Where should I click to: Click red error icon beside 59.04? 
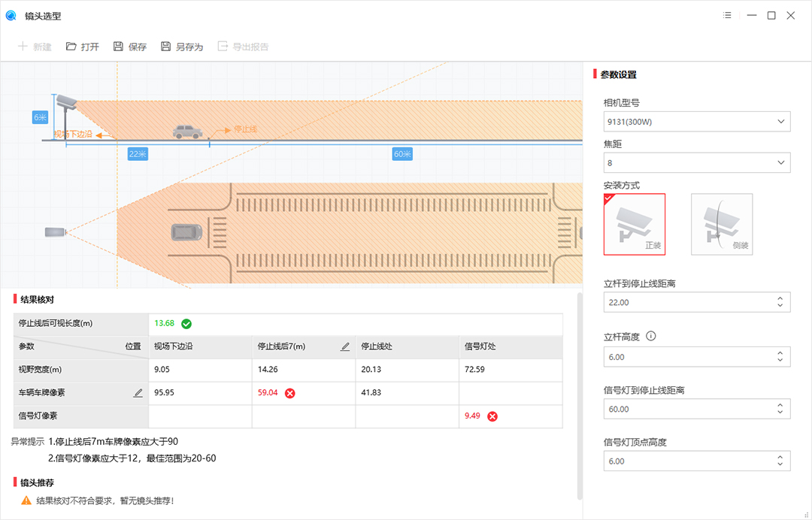coord(289,393)
